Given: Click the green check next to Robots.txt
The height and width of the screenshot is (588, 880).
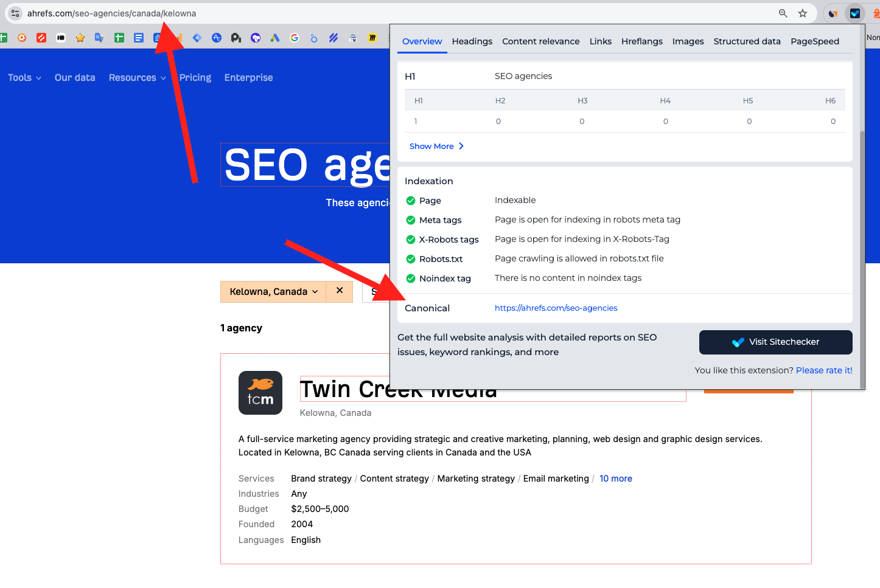Looking at the screenshot, I should tap(411, 259).
